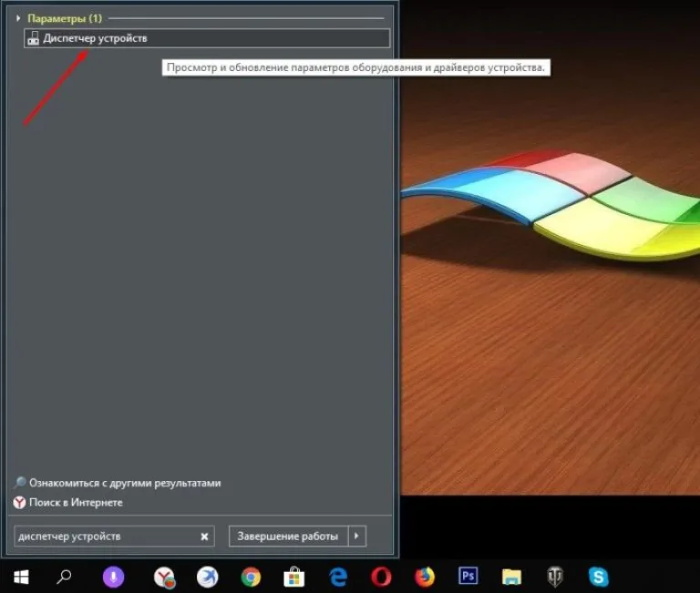Open File Explorer from the taskbar
This screenshot has height=593, width=700.
coord(511,577)
